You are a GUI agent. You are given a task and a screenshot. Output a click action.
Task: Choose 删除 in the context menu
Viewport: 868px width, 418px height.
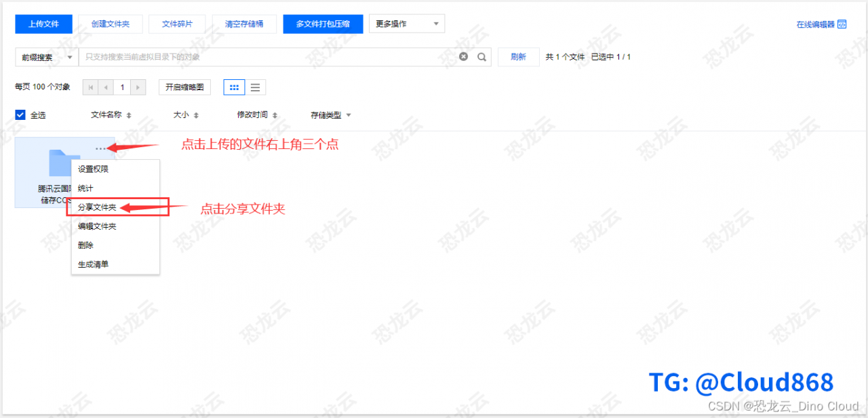[x=87, y=245]
